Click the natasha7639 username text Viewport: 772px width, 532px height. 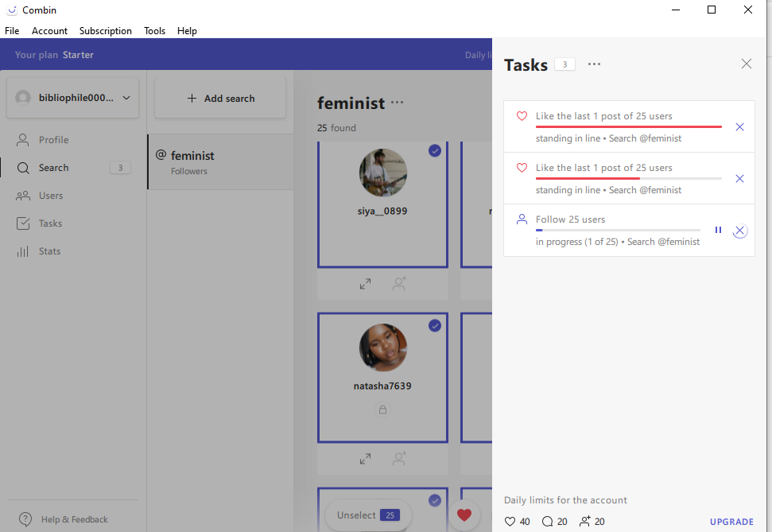[382, 386]
